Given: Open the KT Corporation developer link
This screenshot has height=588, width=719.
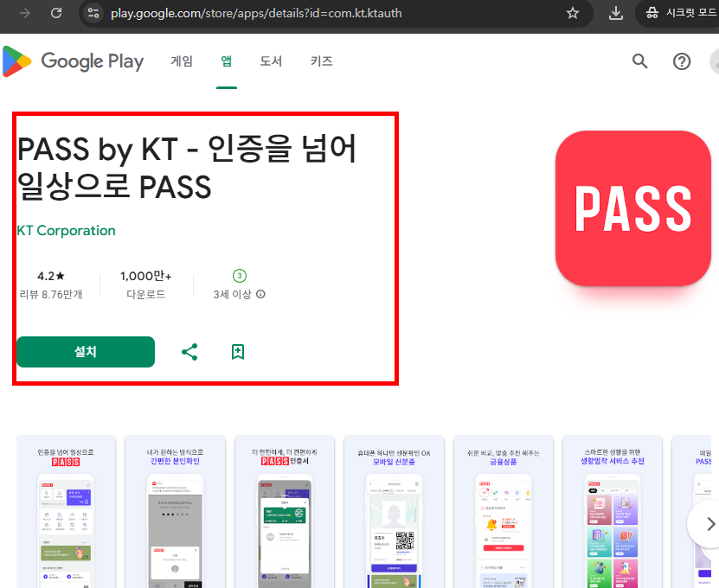Looking at the screenshot, I should coord(66,231).
